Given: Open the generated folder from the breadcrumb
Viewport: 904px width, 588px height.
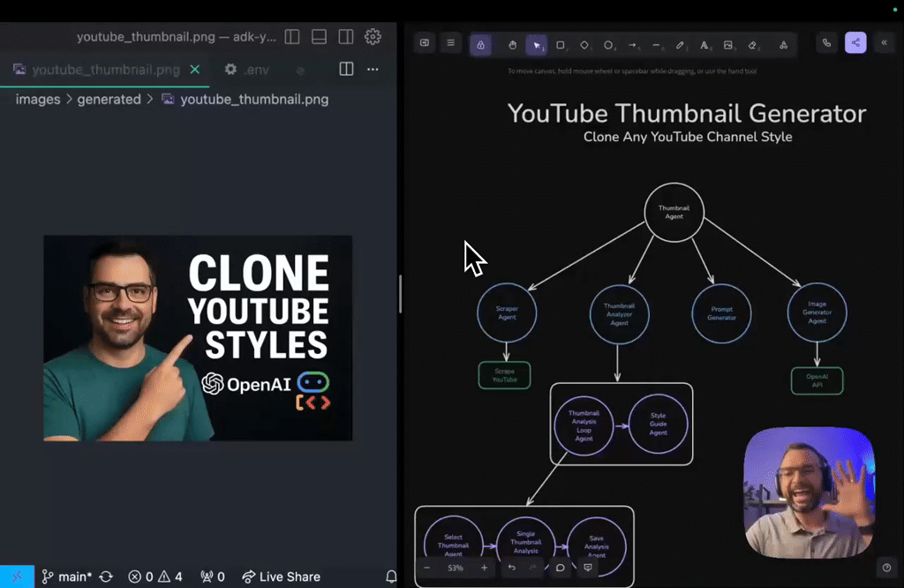Looking at the screenshot, I should pyautogui.click(x=109, y=99).
